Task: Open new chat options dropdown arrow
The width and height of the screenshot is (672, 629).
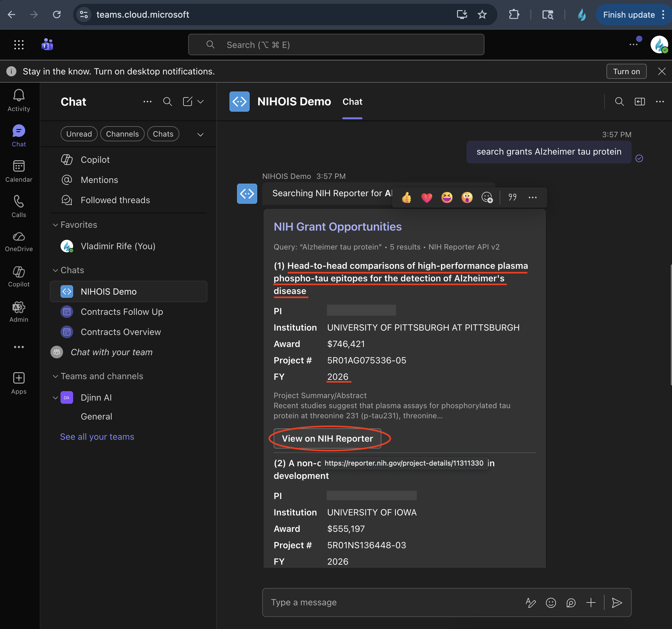Action: point(200,102)
